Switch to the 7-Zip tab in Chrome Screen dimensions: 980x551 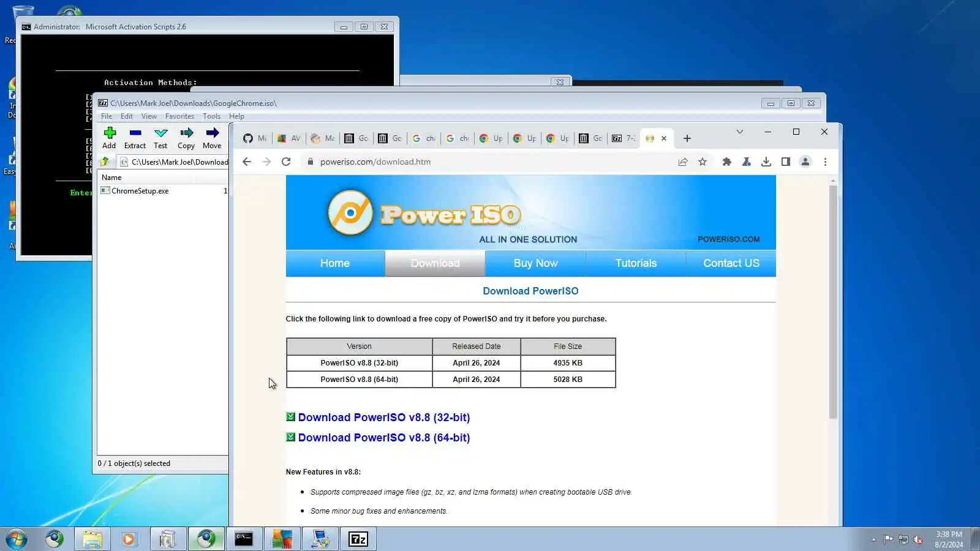[624, 138]
